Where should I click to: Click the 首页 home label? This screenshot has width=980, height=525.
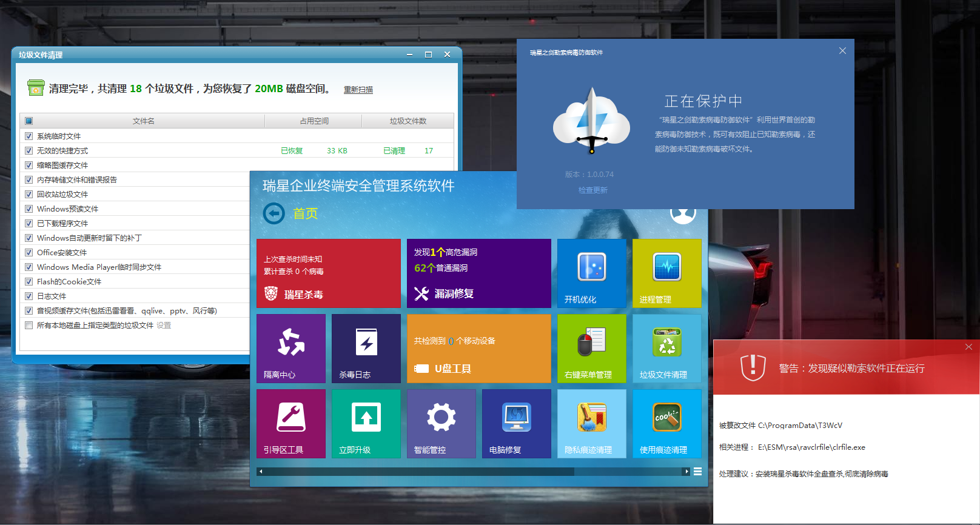coord(306,213)
